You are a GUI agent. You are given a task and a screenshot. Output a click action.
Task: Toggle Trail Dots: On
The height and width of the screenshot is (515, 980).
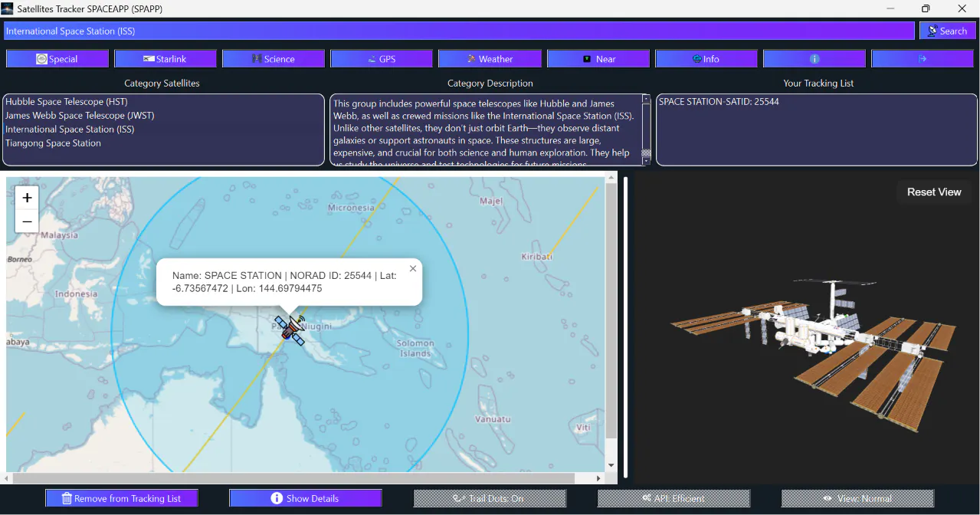(490, 498)
